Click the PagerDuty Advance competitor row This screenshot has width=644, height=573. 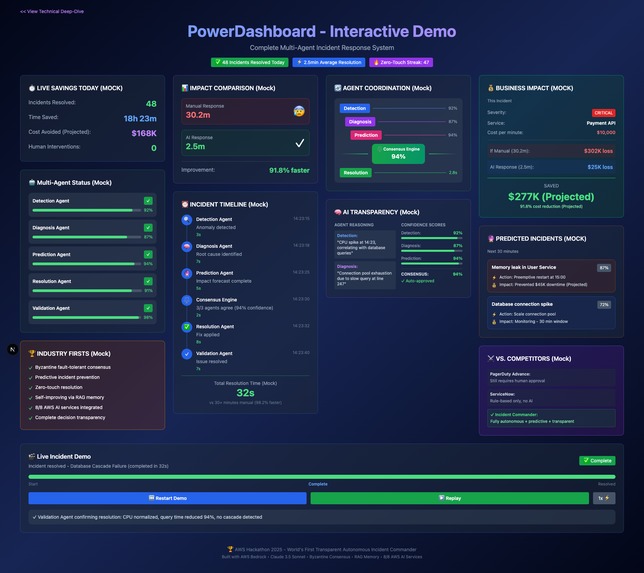pos(551,377)
